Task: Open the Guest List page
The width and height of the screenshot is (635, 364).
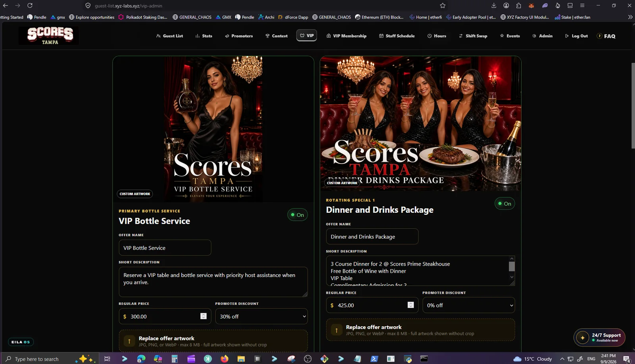Action: pyautogui.click(x=169, y=36)
